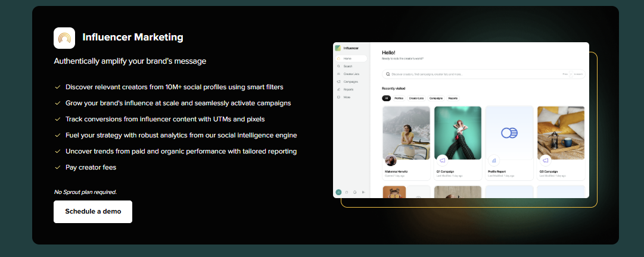The height and width of the screenshot is (257, 644).
Task: Click the Schedule a demo button
Action: tap(93, 212)
